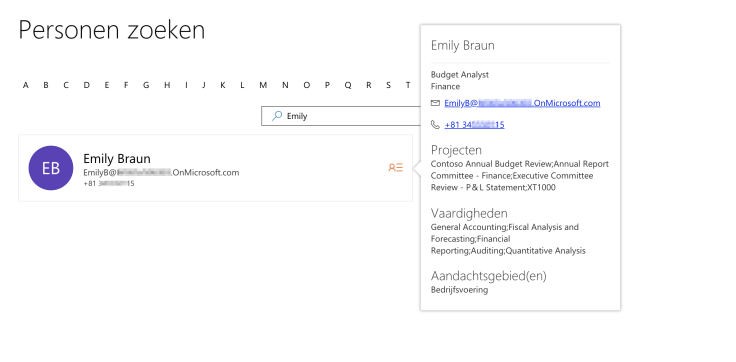Filter people by letter N

click(285, 85)
